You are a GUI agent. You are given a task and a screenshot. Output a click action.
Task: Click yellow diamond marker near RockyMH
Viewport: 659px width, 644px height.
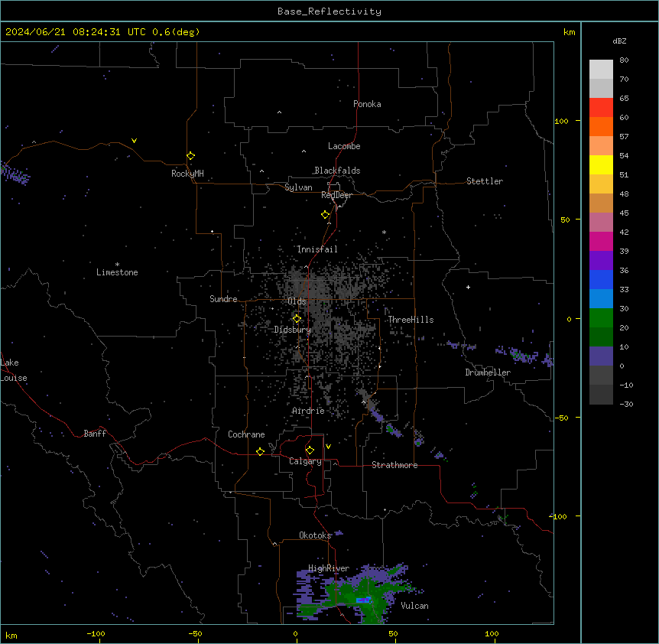tap(190, 156)
